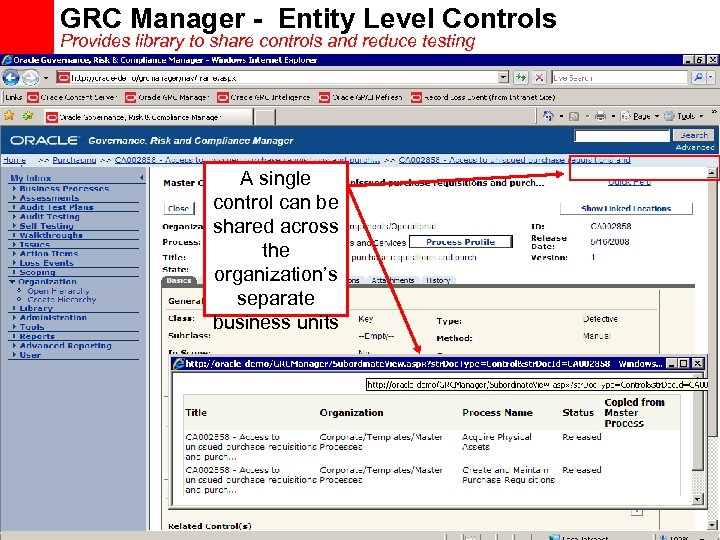Open the Page menu dropdown
This screenshot has width=720, height=540.
click(x=640, y=116)
